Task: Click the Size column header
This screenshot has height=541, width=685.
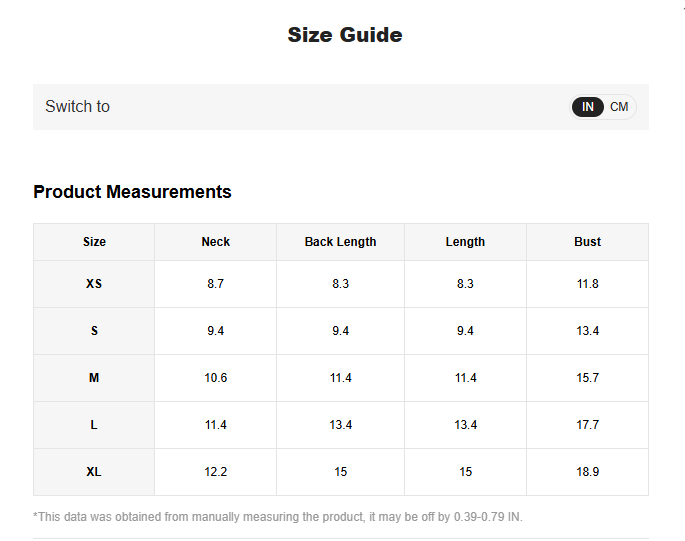Action: 94,242
